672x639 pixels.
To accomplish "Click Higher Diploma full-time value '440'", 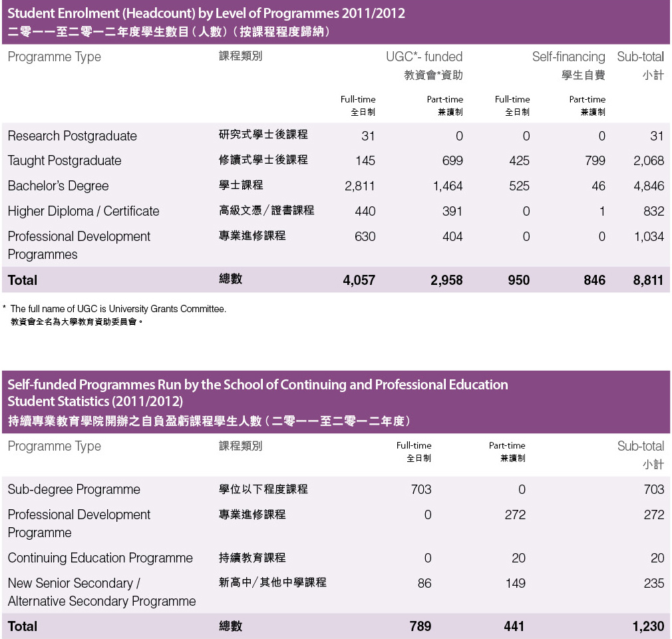I will click(365, 212).
